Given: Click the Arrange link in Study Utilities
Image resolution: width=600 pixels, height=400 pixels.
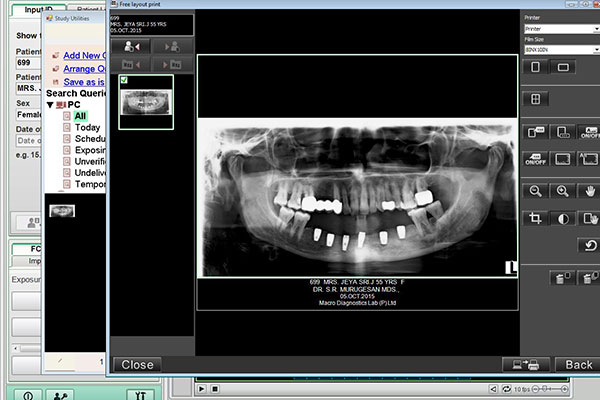Looking at the screenshot, I should click(84, 69).
